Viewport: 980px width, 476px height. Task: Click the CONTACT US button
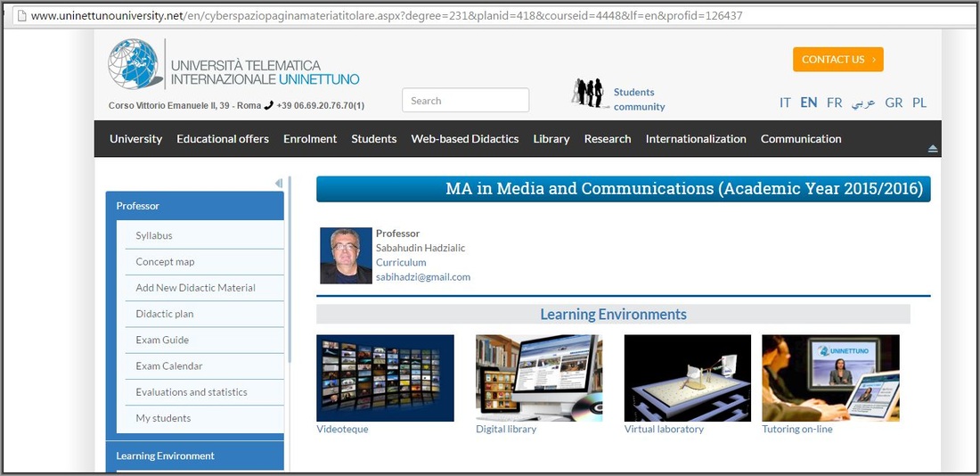click(838, 60)
